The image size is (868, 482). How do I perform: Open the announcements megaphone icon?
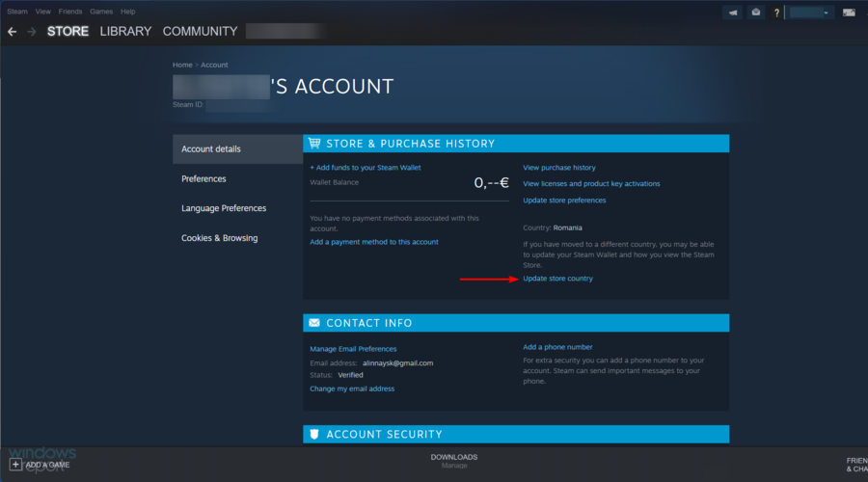(732, 13)
